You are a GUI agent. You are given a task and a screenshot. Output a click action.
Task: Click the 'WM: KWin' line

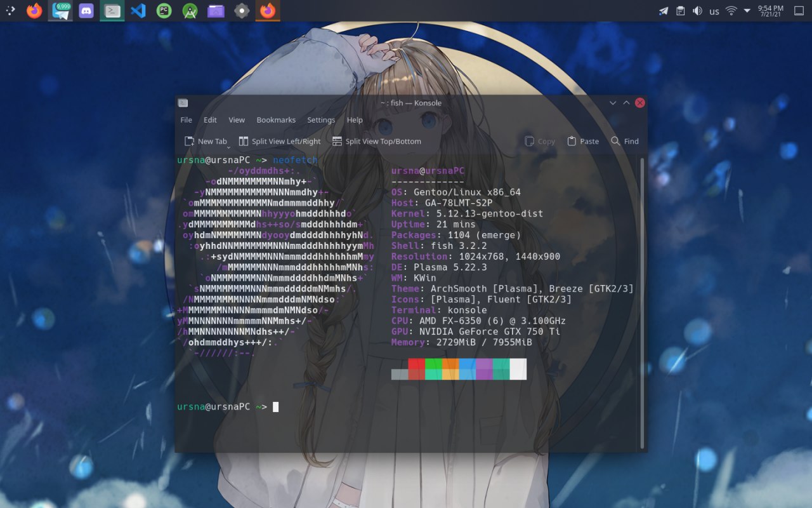414,278
